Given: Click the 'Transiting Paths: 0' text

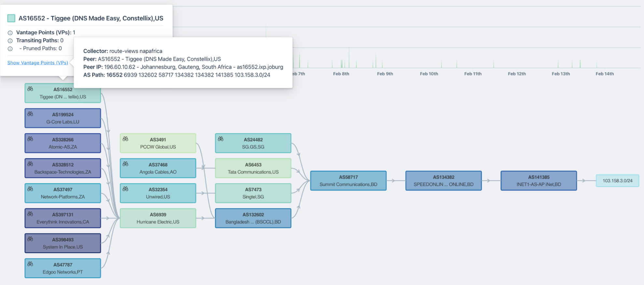Looking at the screenshot, I should click(40, 40).
